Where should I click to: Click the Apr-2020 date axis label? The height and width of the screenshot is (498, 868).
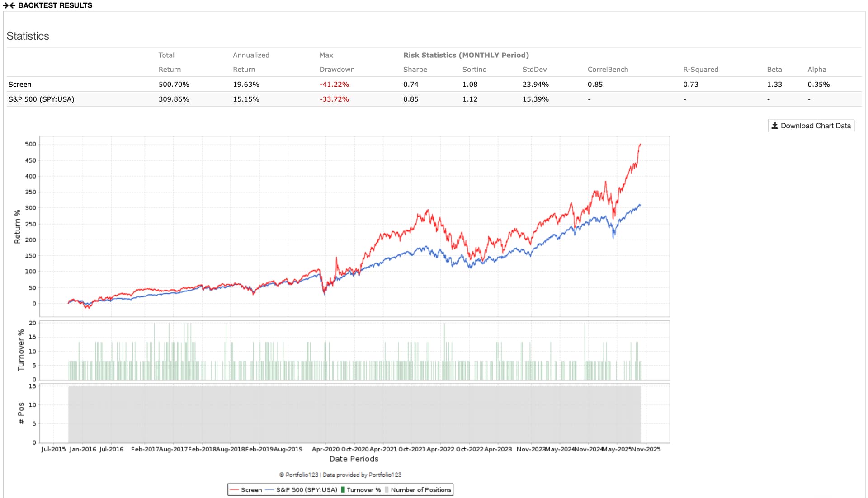point(325,449)
